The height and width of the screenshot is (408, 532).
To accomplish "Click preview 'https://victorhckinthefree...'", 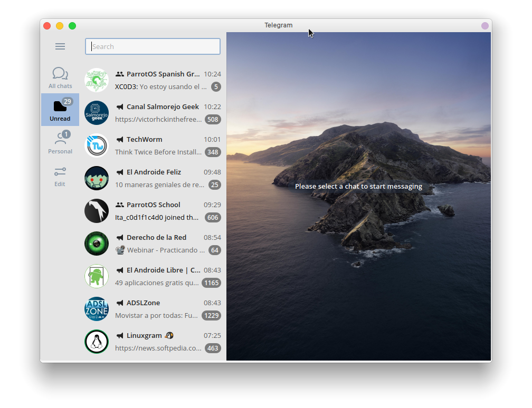I will click(158, 119).
